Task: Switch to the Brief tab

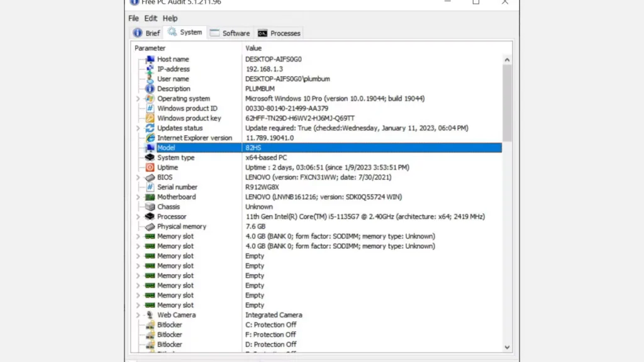Action: click(x=146, y=33)
